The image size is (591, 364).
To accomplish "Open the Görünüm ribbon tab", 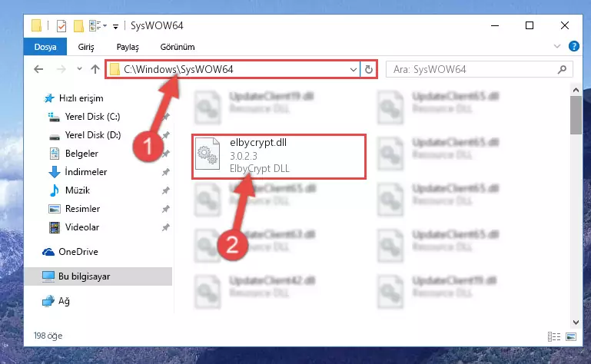I will [178, 47].
